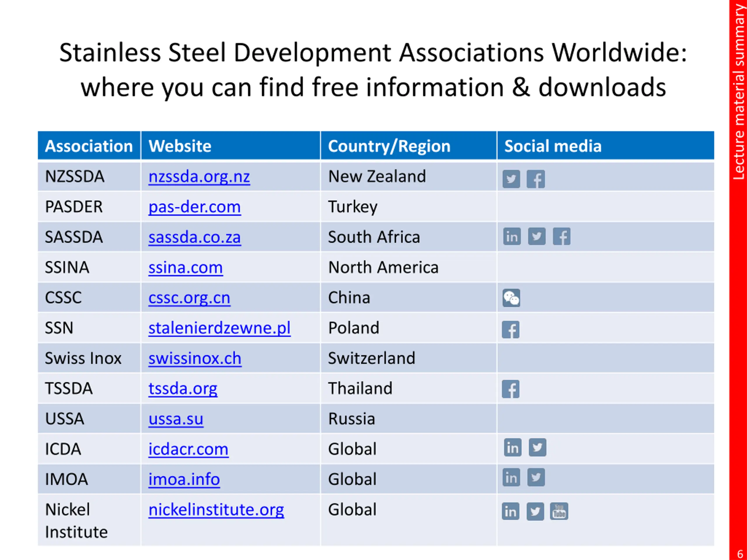Open the SSN Poland Facebook icon

point(511,330)
